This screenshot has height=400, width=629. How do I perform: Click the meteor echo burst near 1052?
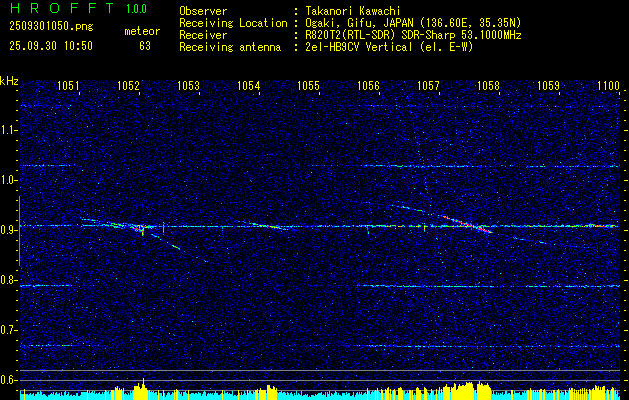pos(140,229)
